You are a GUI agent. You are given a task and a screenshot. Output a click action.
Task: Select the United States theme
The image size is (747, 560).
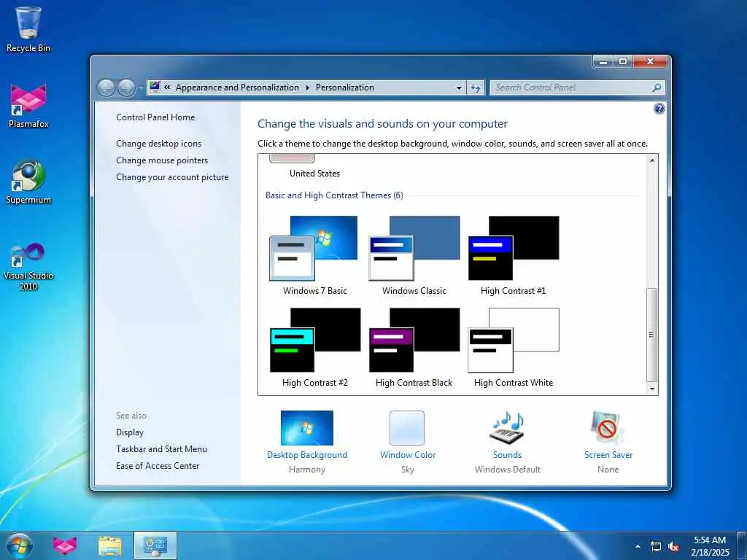(x=314, y=168)
